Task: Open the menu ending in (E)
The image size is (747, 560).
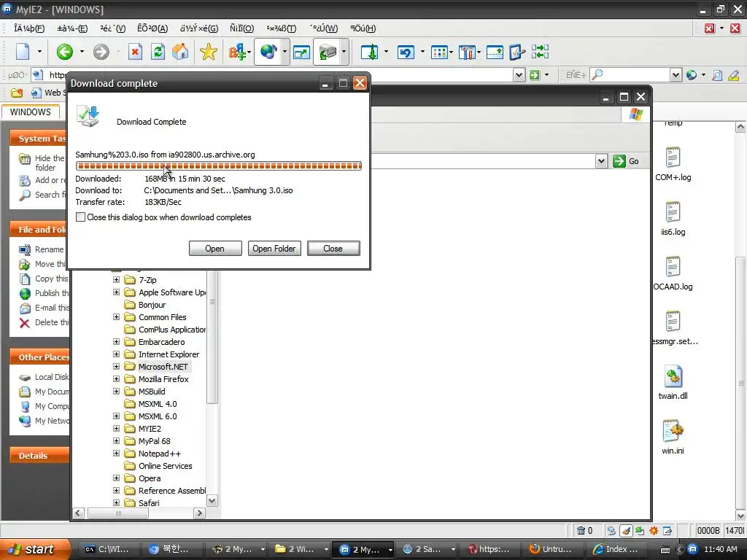Action: click(x=72, y=28)
